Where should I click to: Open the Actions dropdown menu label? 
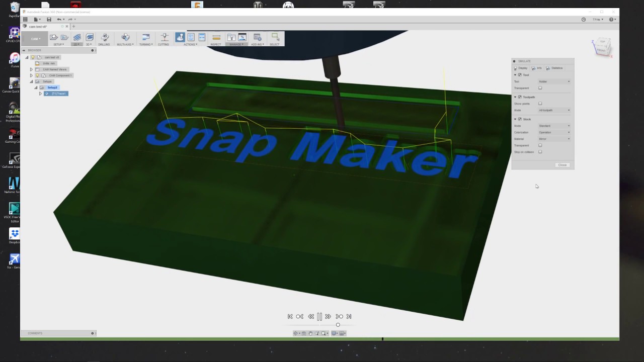[191, 44]
